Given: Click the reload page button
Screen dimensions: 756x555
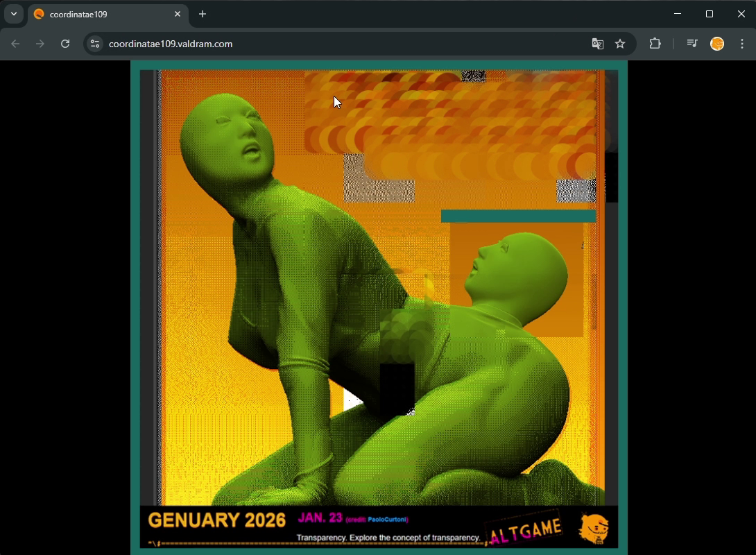Looking at the screenshot, I should point(65,44).
